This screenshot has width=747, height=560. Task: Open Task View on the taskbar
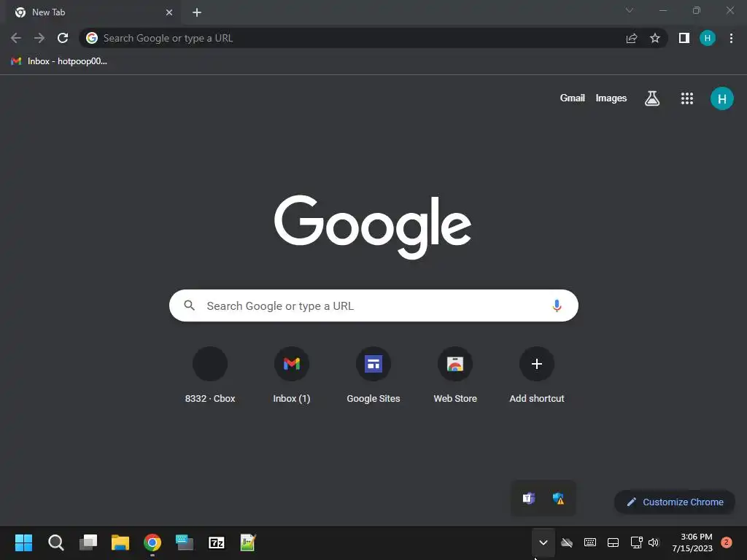(88, 542)
